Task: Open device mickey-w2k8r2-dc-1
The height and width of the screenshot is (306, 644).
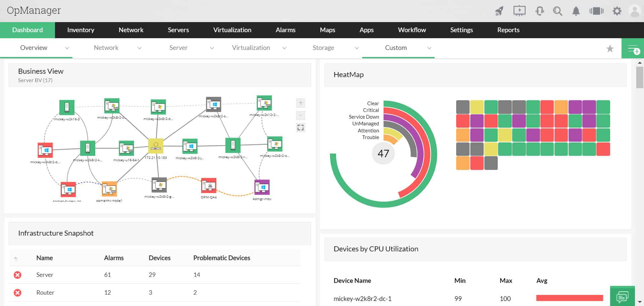Action: click(x=362, y=299)
